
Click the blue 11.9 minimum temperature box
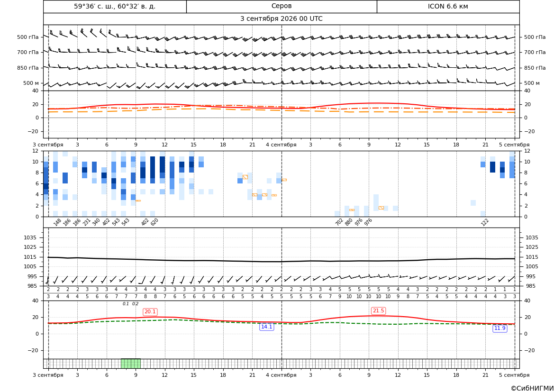pos(500,328)
